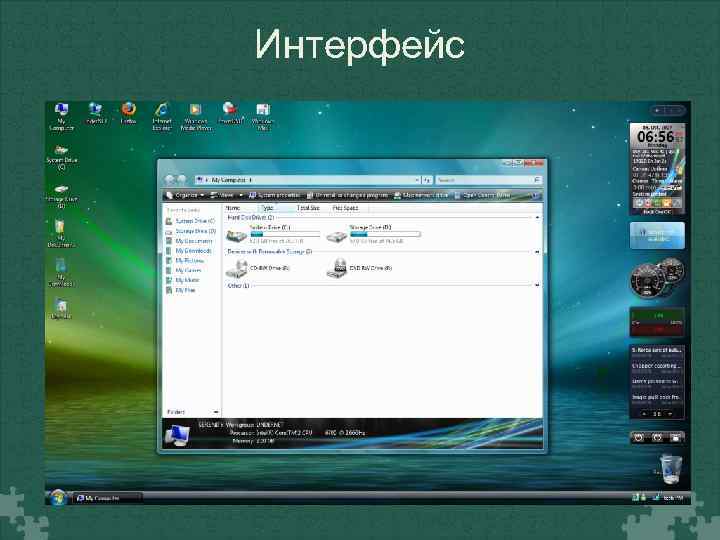Click the speedometer CPU meter gadget

tap(657, 277)
